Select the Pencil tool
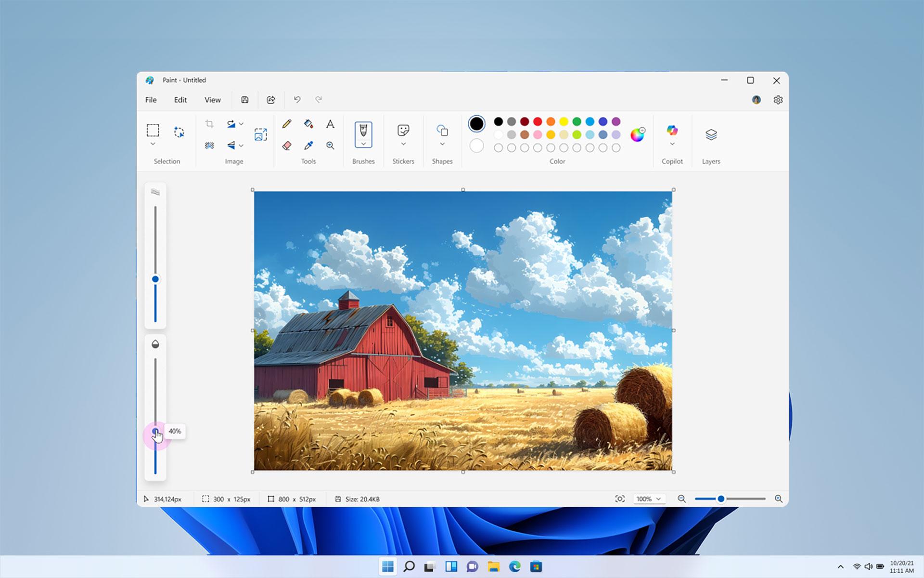This screenshot has height=578, width=924. (286, 124)
